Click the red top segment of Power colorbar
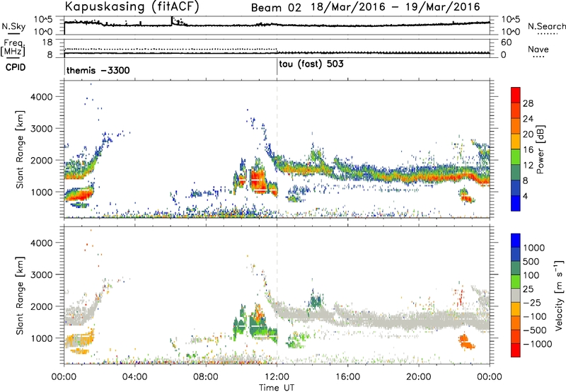 [516, 94]
